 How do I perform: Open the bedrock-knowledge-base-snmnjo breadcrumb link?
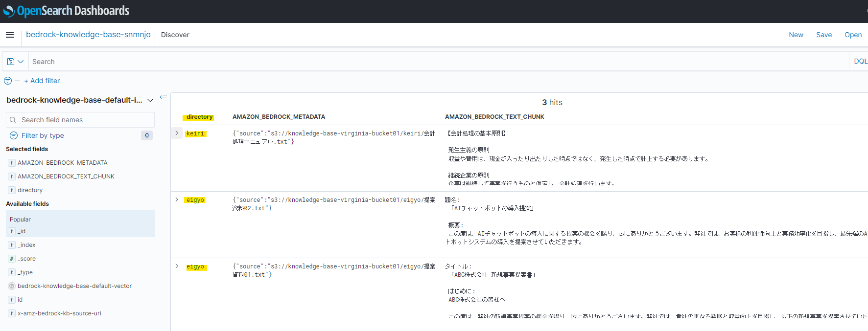88,35
